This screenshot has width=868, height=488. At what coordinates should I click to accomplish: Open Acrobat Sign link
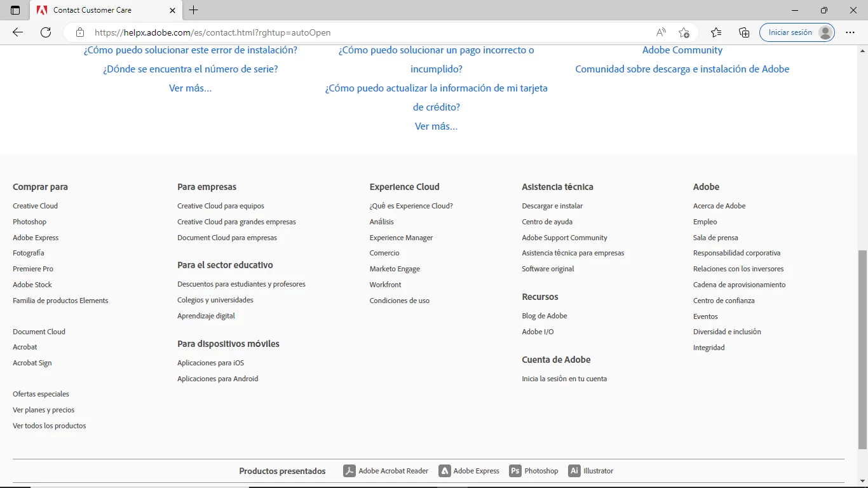pyautogui.click(x=32, y=363)
